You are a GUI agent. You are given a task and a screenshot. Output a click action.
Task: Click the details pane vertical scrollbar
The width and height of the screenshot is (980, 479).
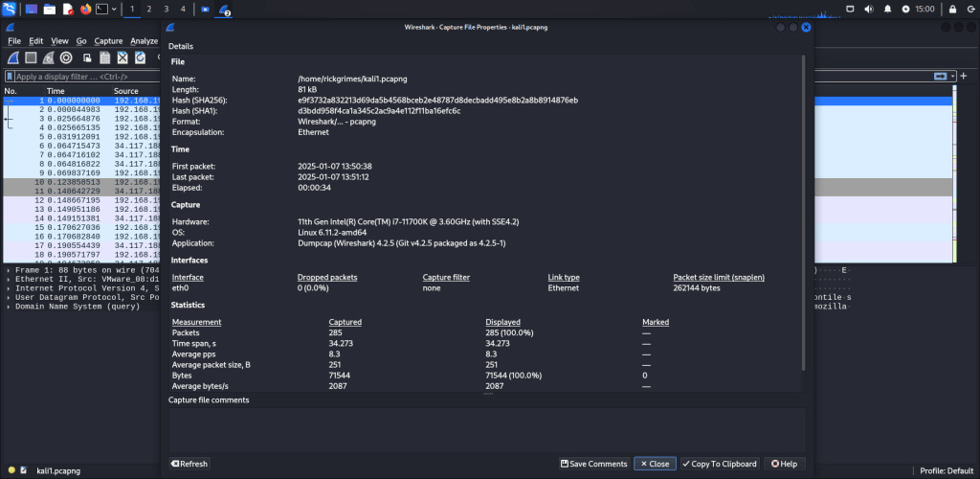(x=803, y=211)
